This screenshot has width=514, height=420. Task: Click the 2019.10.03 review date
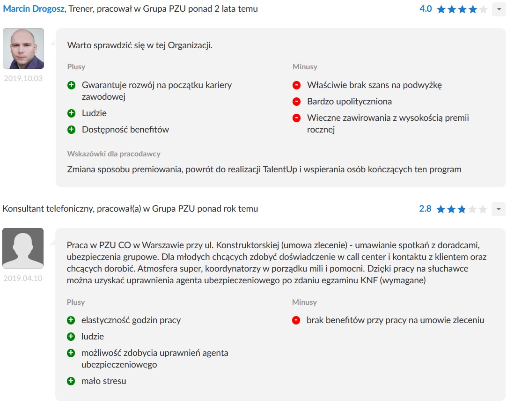[23, 78]
